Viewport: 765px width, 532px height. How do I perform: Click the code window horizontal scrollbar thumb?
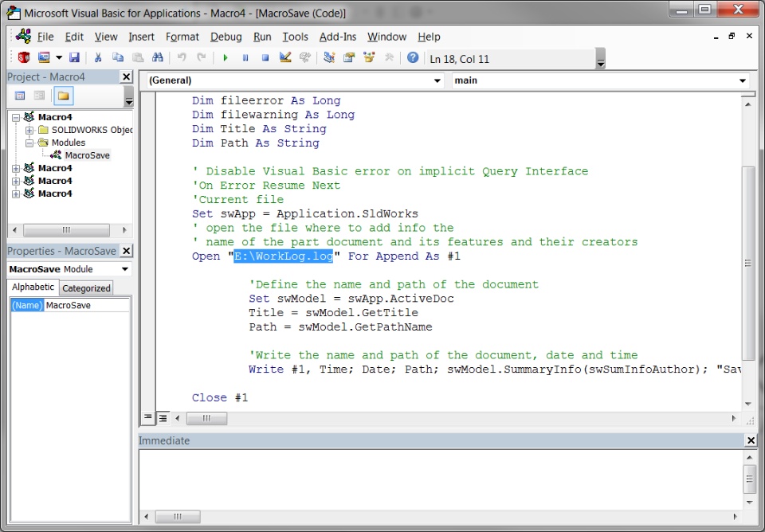207,418
